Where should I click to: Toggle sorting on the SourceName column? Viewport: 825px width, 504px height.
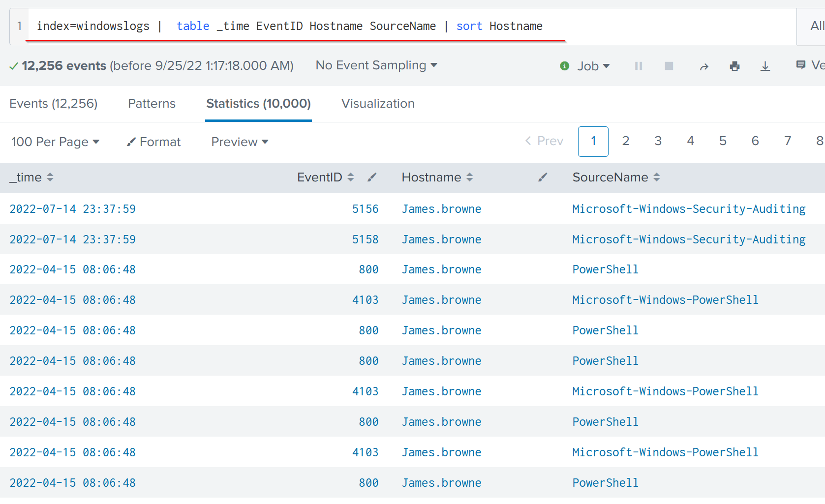(657, 177)
